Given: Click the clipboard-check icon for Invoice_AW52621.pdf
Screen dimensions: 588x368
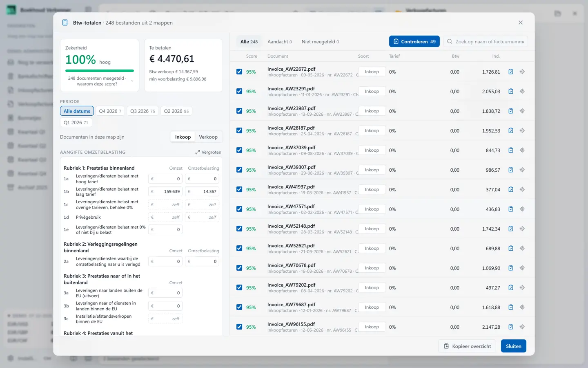Looking at the screenshot, I should (x=511, y=248).
